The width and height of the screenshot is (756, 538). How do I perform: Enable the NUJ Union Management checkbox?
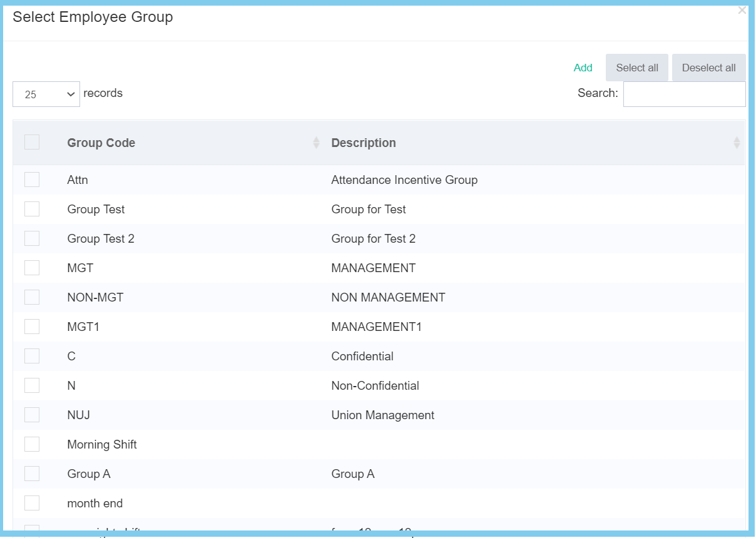pos(32,415)
